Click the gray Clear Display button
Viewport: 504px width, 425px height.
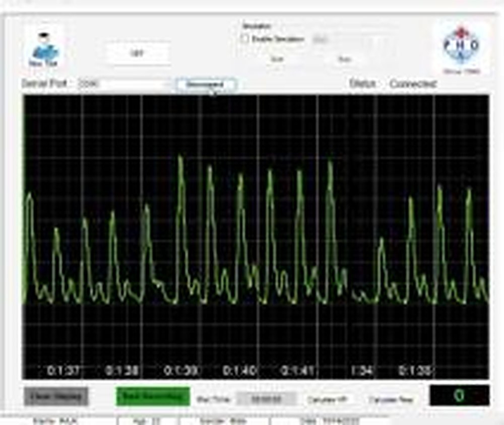point(56,396)
